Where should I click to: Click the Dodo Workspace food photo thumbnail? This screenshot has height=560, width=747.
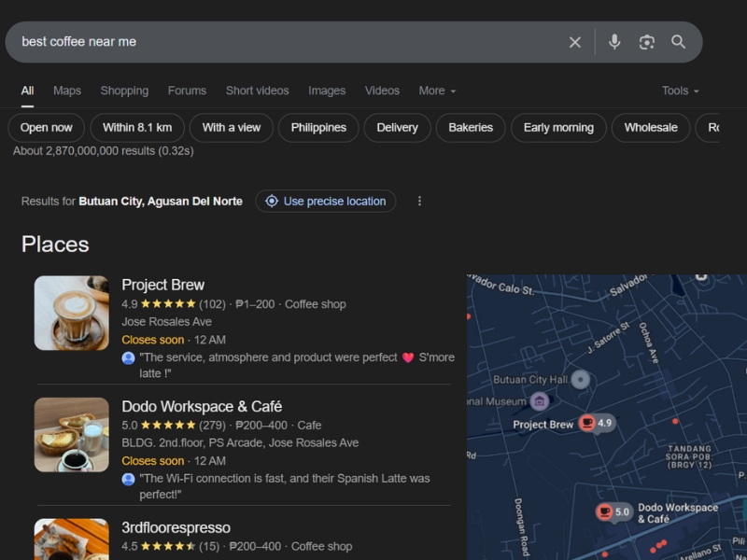coord(71,434)
